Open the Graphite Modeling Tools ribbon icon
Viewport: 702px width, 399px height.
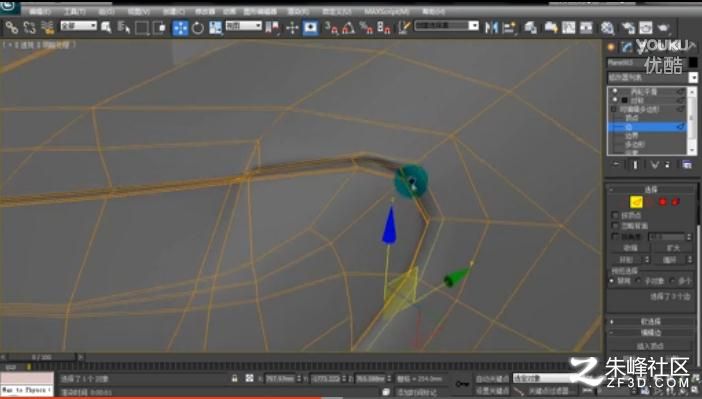click(551, 28)
